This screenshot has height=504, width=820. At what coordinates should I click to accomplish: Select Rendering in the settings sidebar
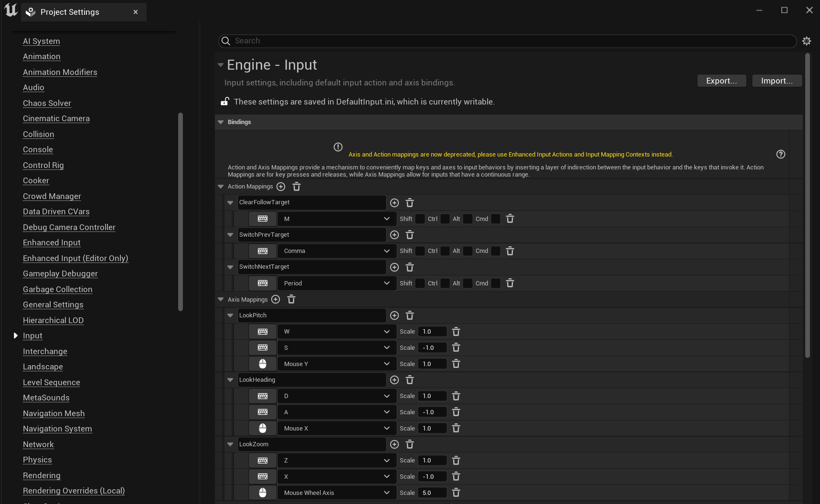(42, 475)
